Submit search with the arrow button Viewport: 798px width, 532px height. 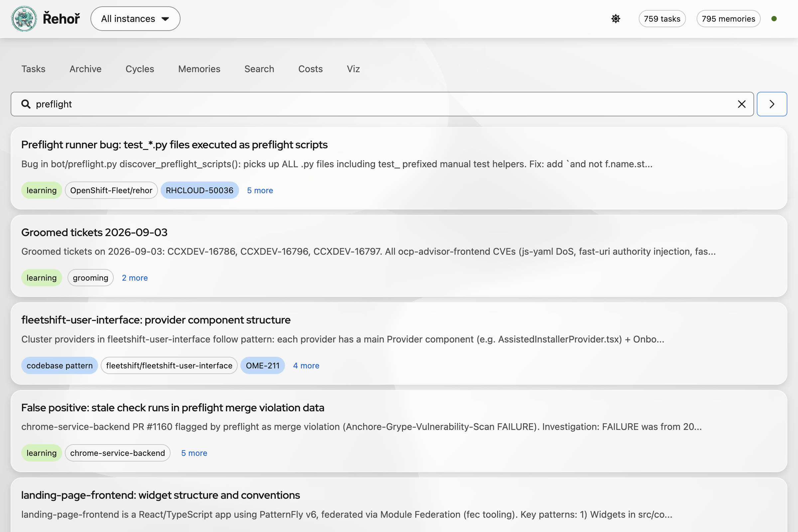point(772,104)
